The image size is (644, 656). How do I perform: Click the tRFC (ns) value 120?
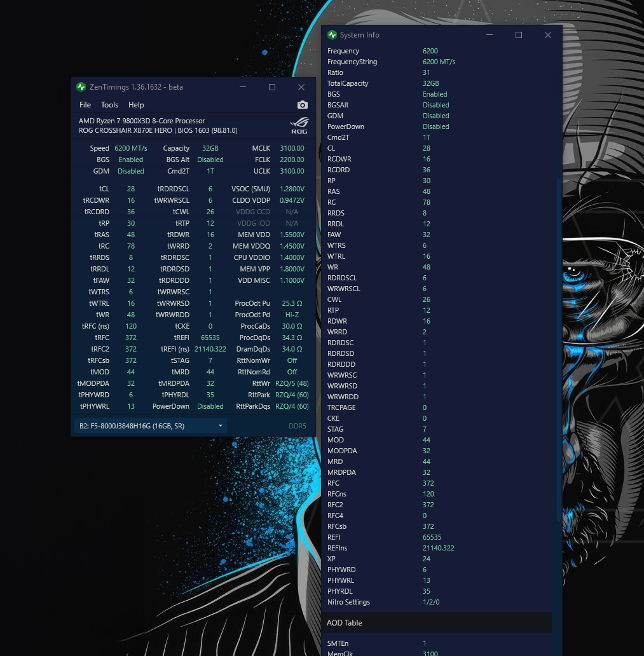[131, 326]
